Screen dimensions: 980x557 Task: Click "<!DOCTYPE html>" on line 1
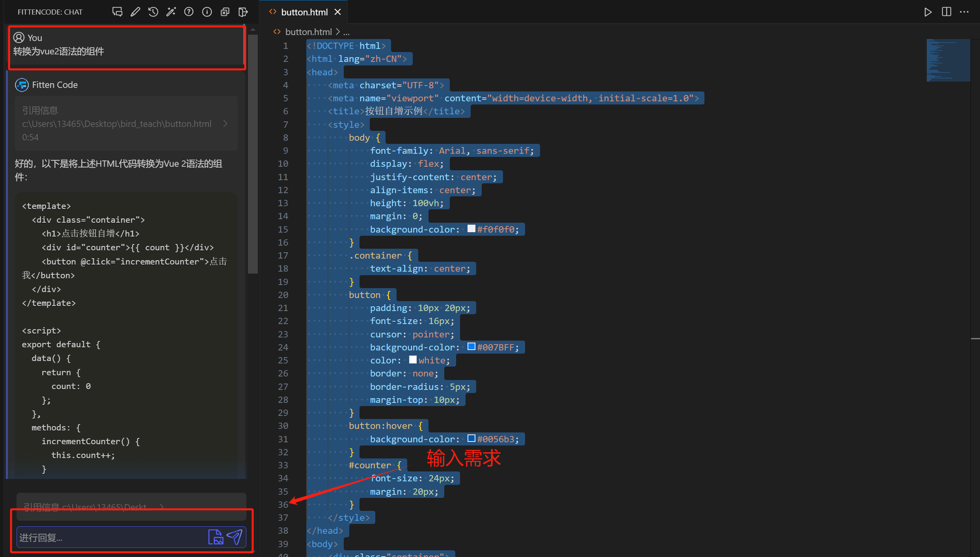pyautogui.click(x=346, y=46)
